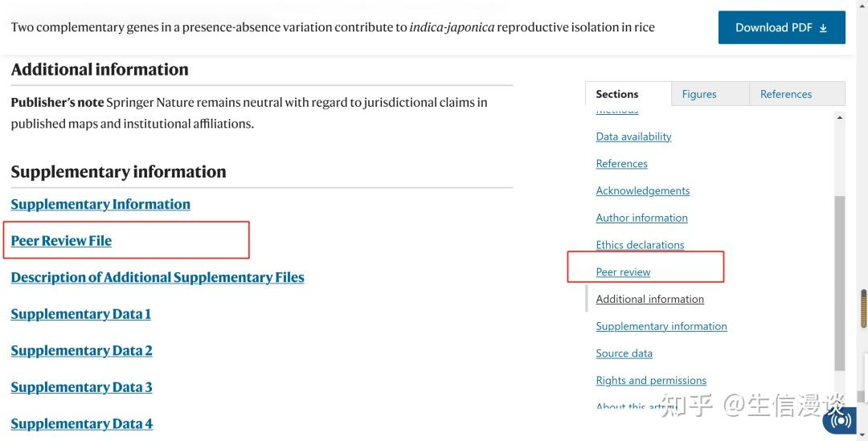Open the Supplementary Information file link
Viewport: 868px width, 441px height.
tap(100, 204)
